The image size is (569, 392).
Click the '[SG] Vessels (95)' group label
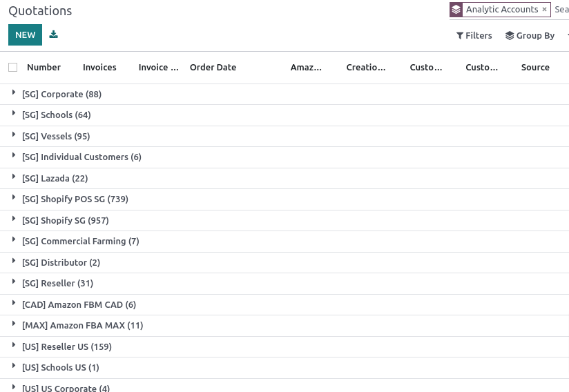pos(56,137)
